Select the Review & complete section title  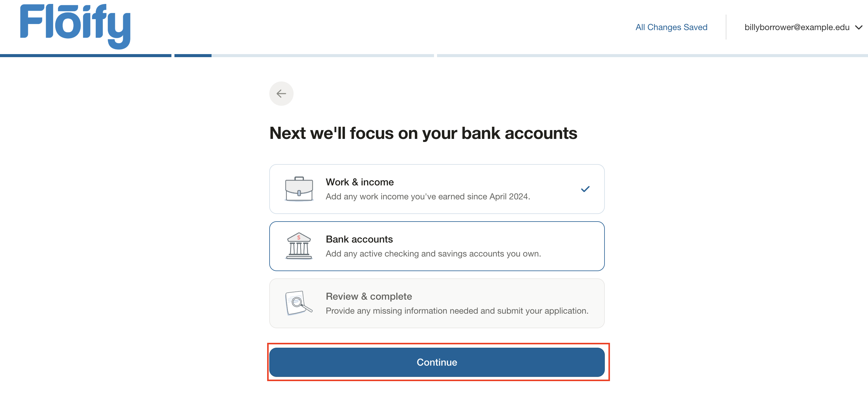[x=369, y=296]
